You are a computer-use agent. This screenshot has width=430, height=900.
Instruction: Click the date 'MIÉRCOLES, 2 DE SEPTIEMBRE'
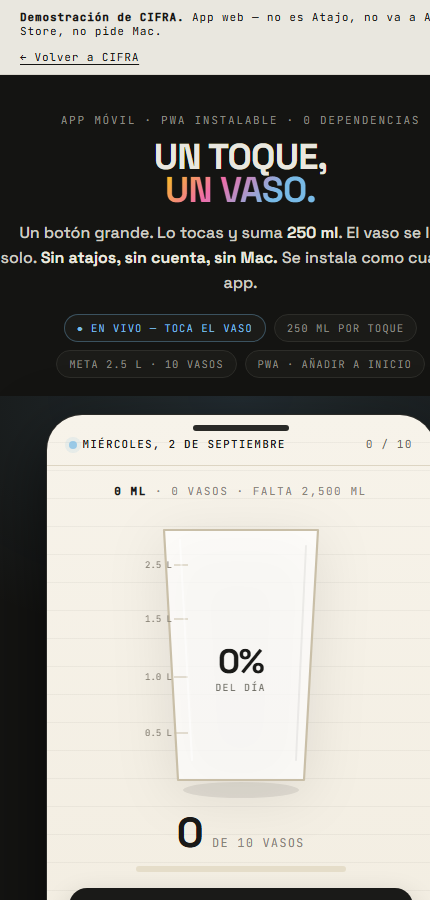click(x=184, y=444)
